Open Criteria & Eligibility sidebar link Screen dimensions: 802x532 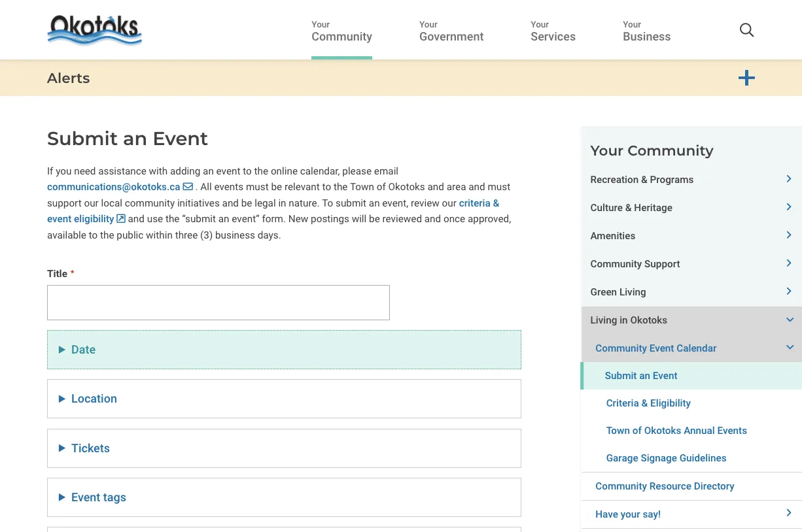tap(648, 403)
